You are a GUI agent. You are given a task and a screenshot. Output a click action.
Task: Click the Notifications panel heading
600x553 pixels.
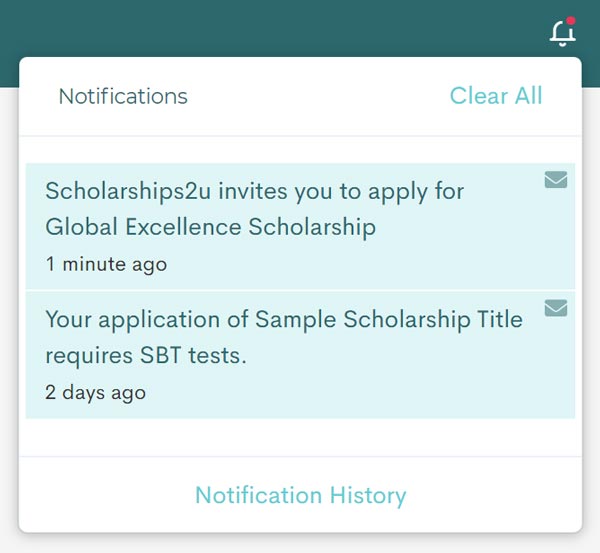pyautogui.click(x=123, y=96)
